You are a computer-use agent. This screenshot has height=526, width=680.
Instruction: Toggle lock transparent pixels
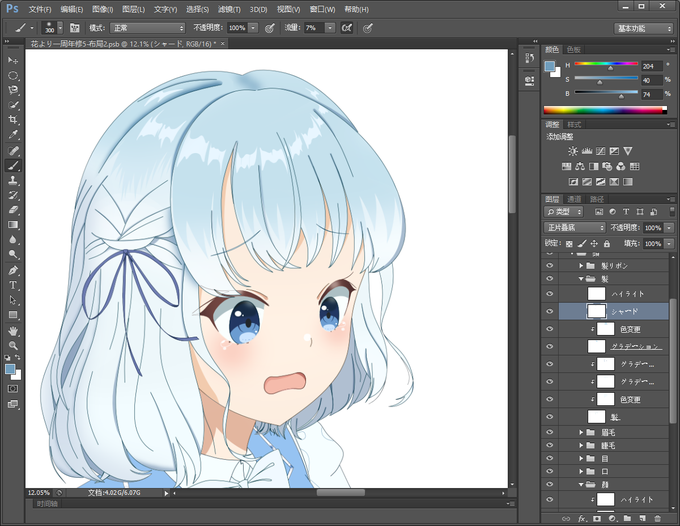[x=569, y=244]
